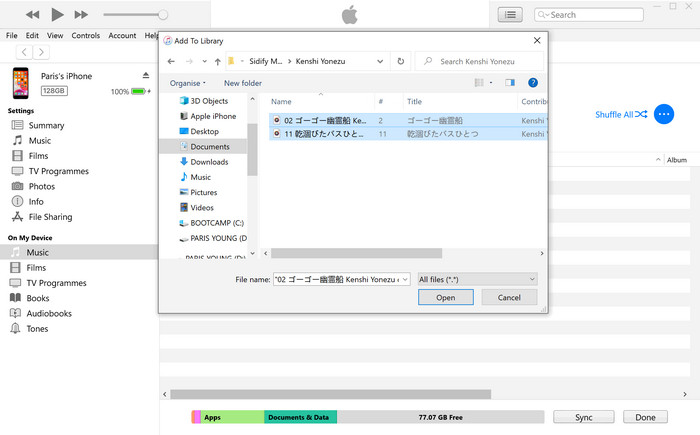Viewport: 700px width, 435px height.
Task: Change view layout icon
Action: [x=479, y=83]
